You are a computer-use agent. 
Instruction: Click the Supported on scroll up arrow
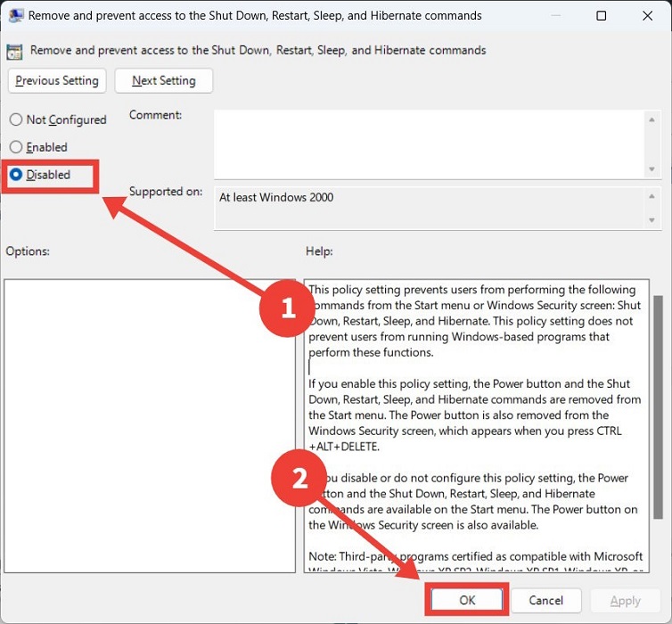tap(652, 196)
